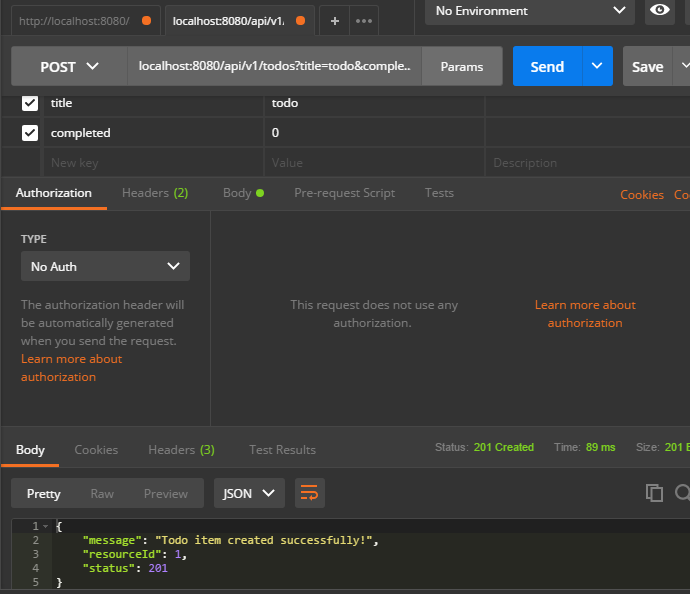Open the Test Results tab

click(283, 450)
